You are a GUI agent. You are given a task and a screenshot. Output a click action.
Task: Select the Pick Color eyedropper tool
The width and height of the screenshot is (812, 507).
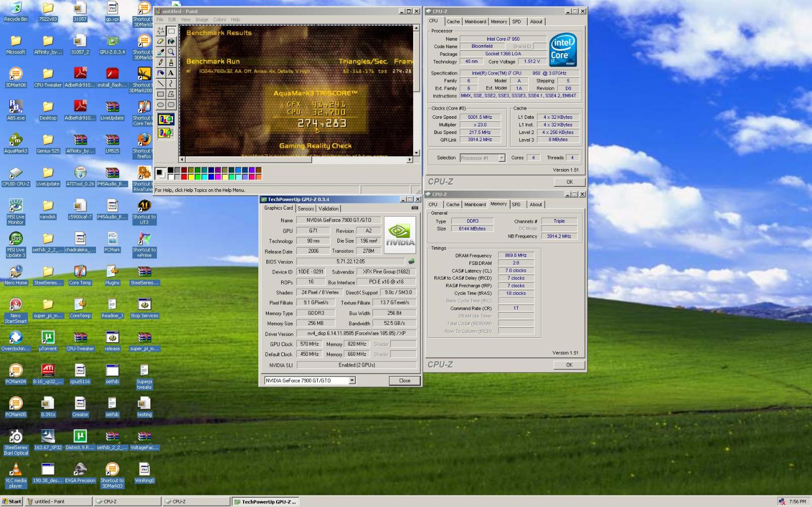click(160, 52)
